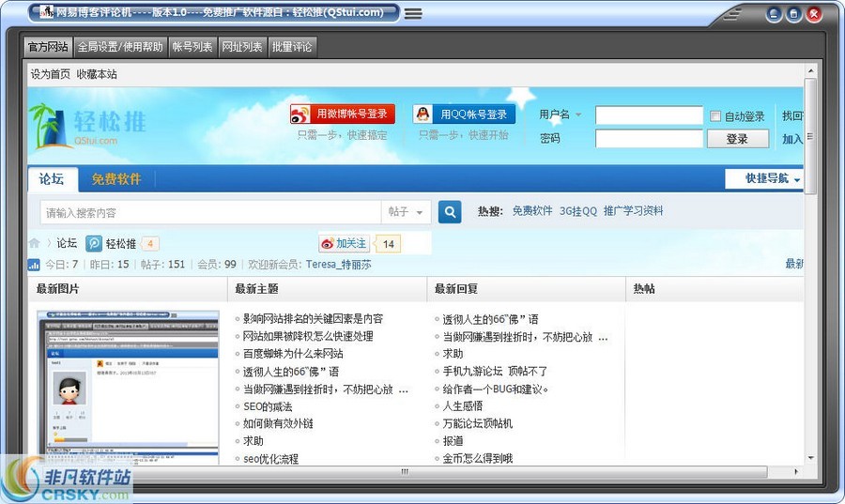The image size is (845, 504).
Task: Open reply 给作者一个BUG和建议
Action: (x=496, y=389)
